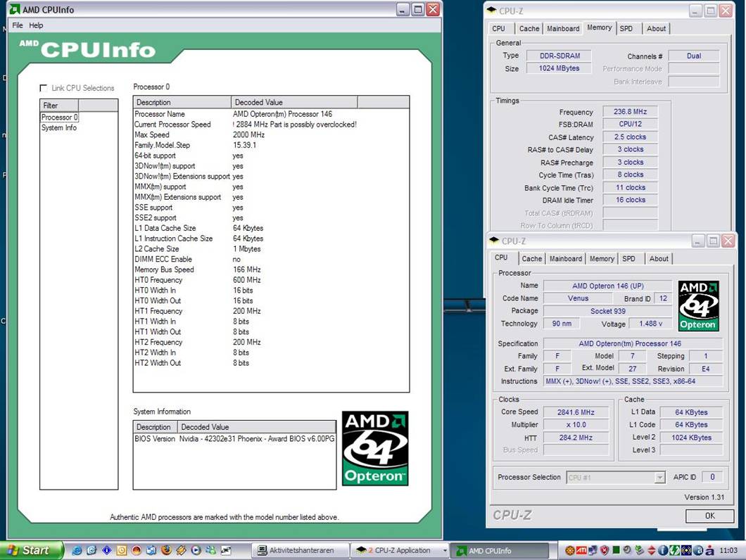This screenshot has height=560, width=746.
Task: Open the wireless signal tray icon
Action: [x=686, y=550]
